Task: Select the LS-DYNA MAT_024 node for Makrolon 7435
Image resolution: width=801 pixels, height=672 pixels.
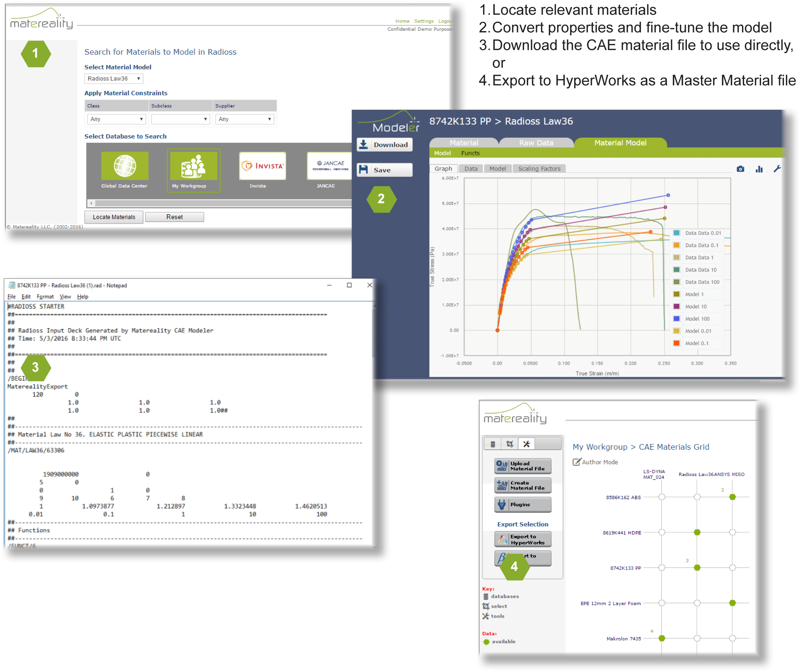Action: (x=662, y=638)
